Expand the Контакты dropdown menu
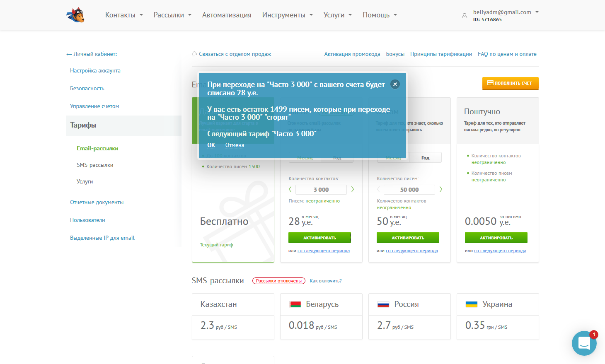 (x=124, y=15)
